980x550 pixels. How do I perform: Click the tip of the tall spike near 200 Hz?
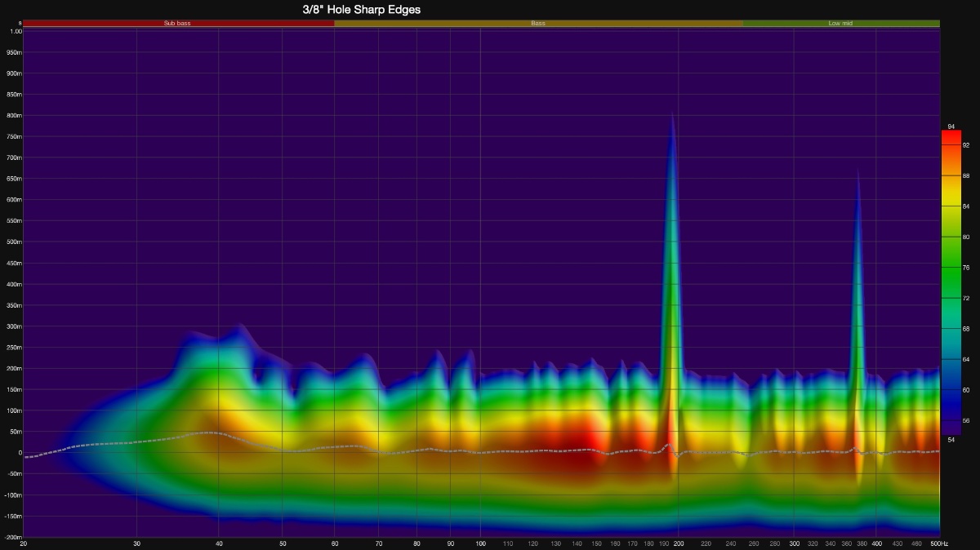tap(672, 114)
